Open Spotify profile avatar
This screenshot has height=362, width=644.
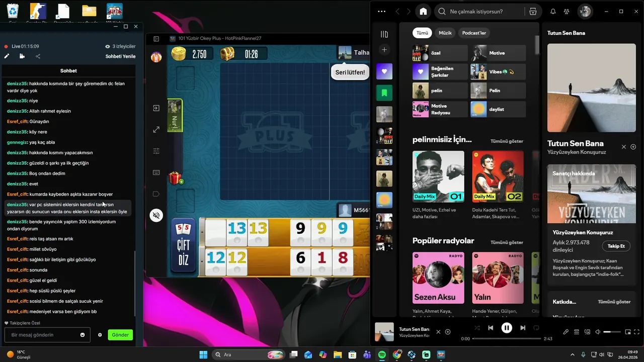click(585, 11)
